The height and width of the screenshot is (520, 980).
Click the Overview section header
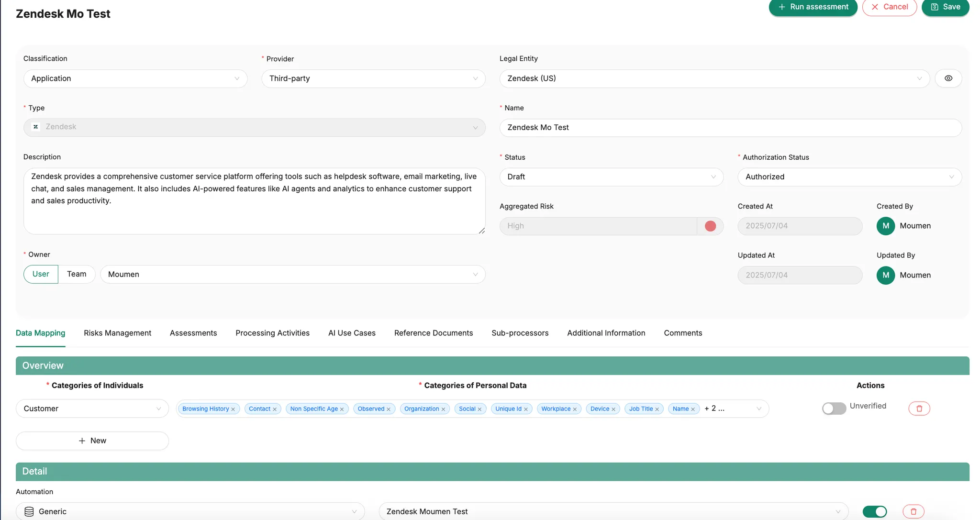pos(492,365)
